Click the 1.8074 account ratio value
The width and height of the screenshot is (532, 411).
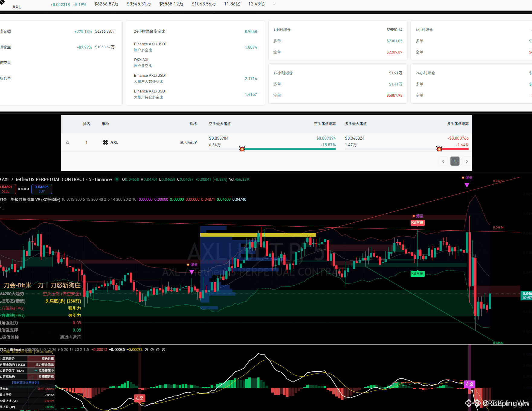pos(251,47)
